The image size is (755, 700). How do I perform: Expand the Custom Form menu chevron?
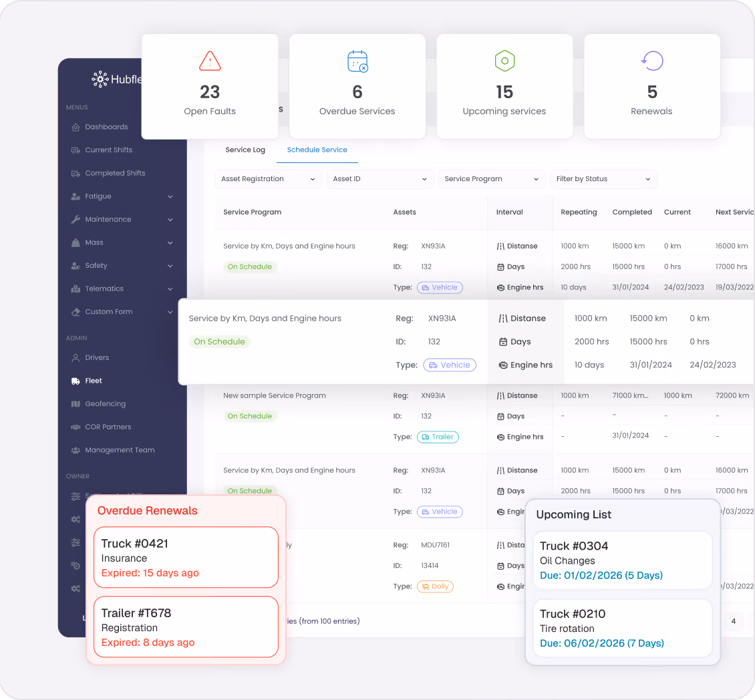coord(170,312)
